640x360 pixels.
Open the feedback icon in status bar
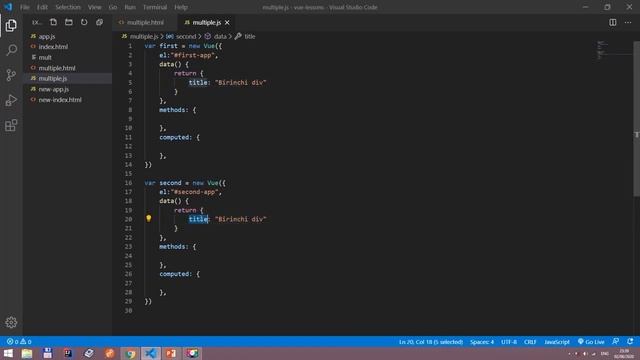[616, 342]
